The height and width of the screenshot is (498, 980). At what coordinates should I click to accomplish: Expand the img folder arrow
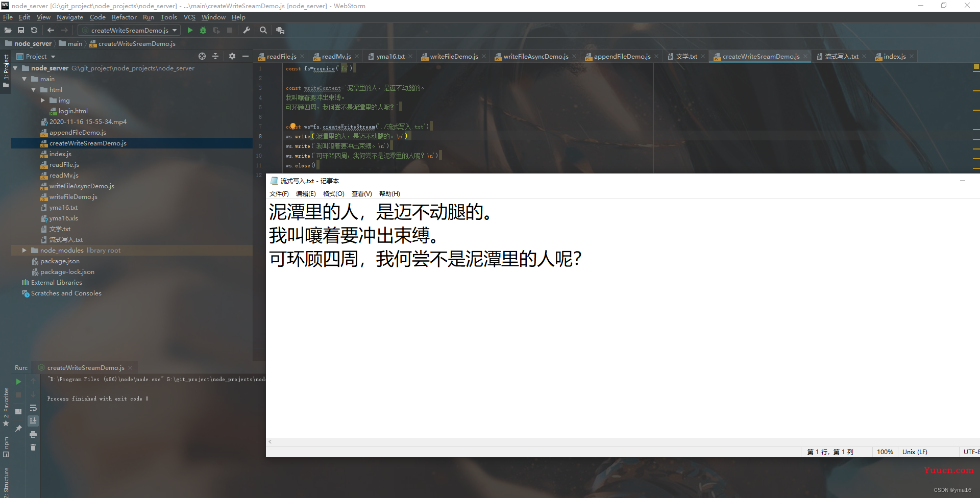(x=43, y=100)
